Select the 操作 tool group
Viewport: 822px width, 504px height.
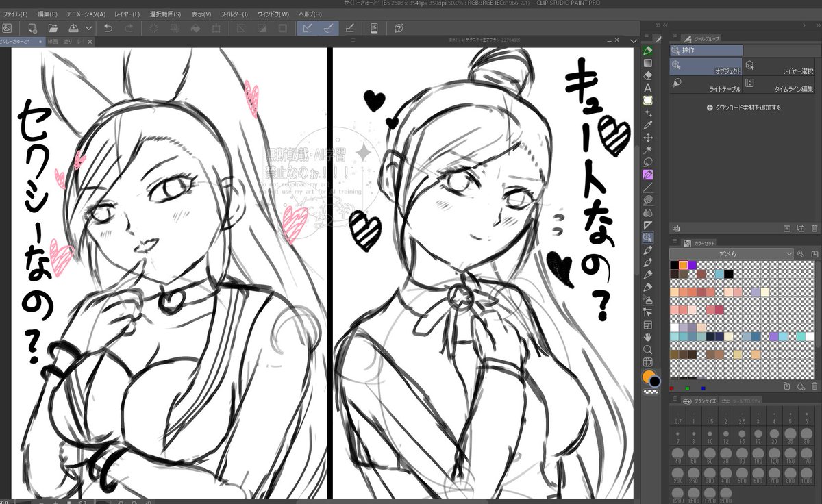[706, 50]
